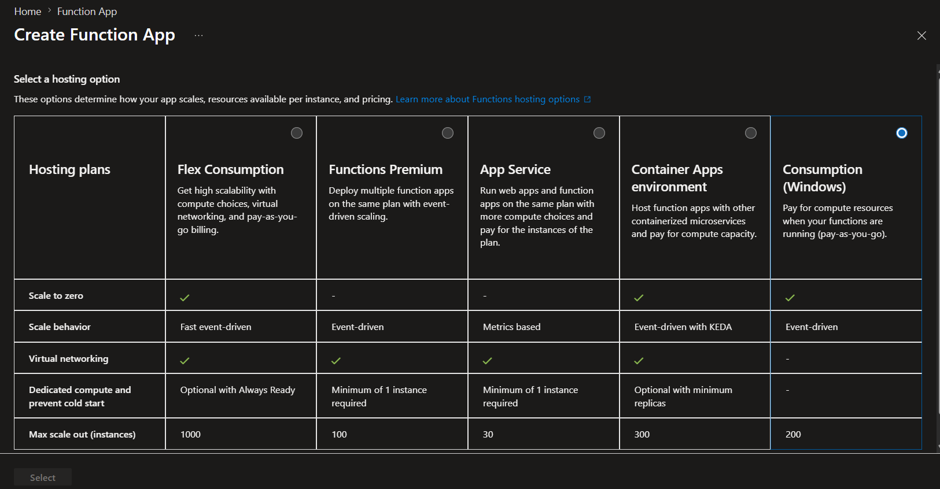Click Scale to zero checkmark for Consumption (Windows)
This screenshot has width=940, height=489.
tap(790, 297)
